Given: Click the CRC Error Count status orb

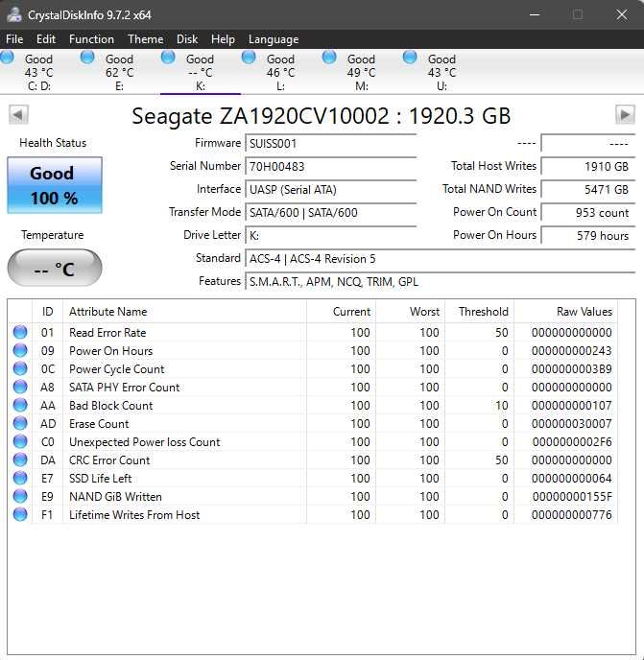Looking at the screenshot, I should pyautogui.click(x=20, y=460).
